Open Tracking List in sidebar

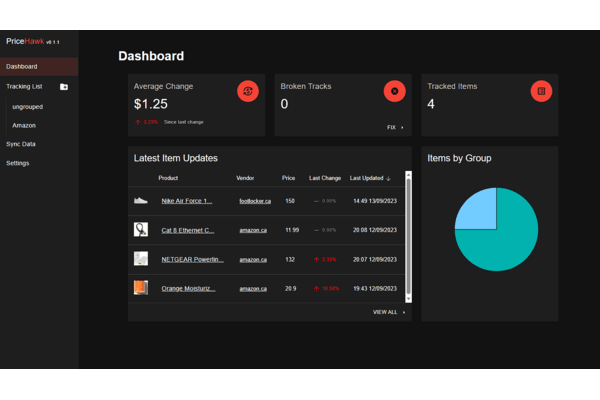tap(24, 87)
